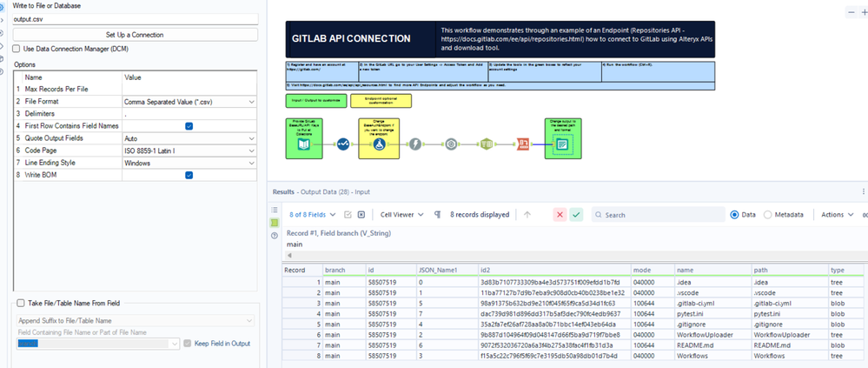Image resolution: width=868 pixels, height=368 pixels.
Task: Open the results panel three-dot menu
Action: 864,191
